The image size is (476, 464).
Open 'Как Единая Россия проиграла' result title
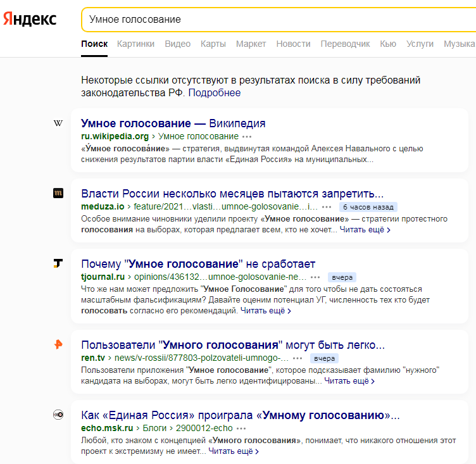[240, 415]
